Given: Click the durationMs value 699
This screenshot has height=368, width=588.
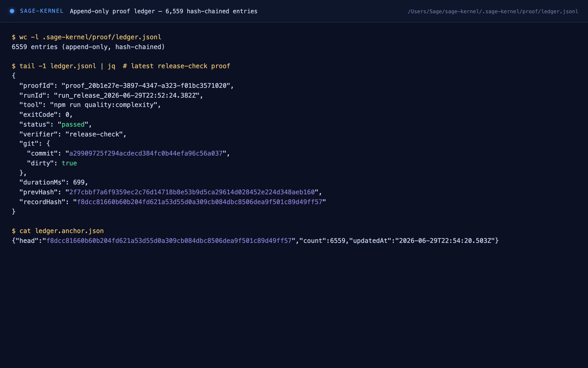Looking at the screenshot, I should [79, 182].
